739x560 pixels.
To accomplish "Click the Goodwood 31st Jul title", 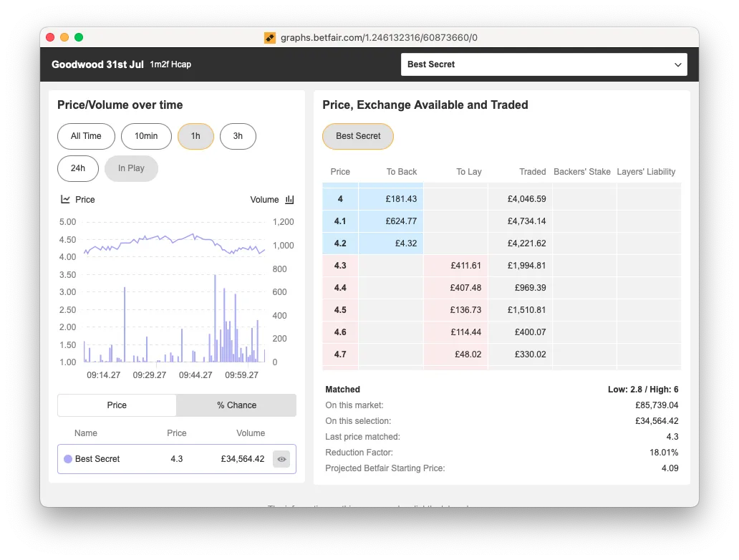I will 97,64.
